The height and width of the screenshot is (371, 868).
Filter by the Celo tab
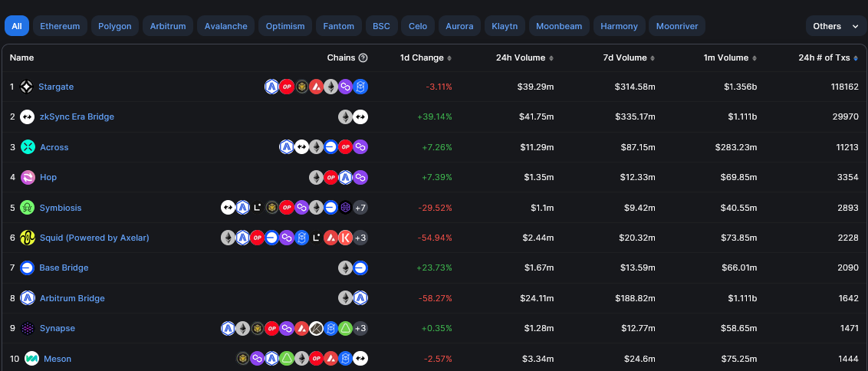(418, 26)
